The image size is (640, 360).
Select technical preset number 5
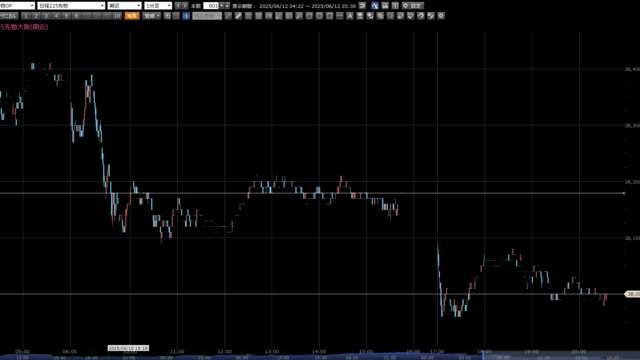coord(66,16)
